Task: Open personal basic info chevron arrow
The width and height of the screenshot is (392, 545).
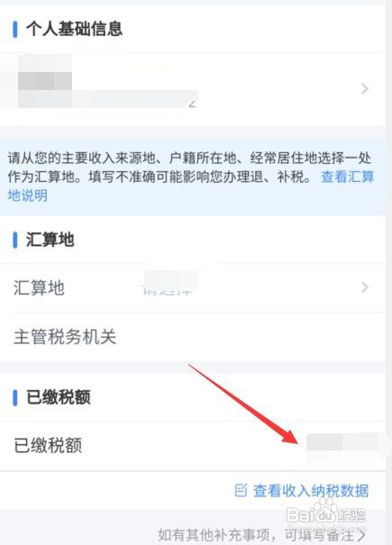Action: tap(365, 88)
